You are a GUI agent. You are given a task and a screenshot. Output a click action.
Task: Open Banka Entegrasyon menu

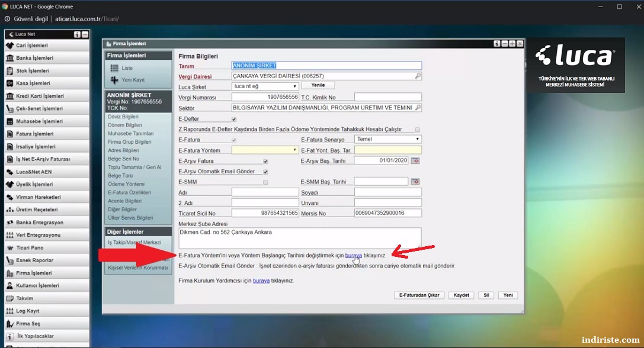click(x=47, y=222)
